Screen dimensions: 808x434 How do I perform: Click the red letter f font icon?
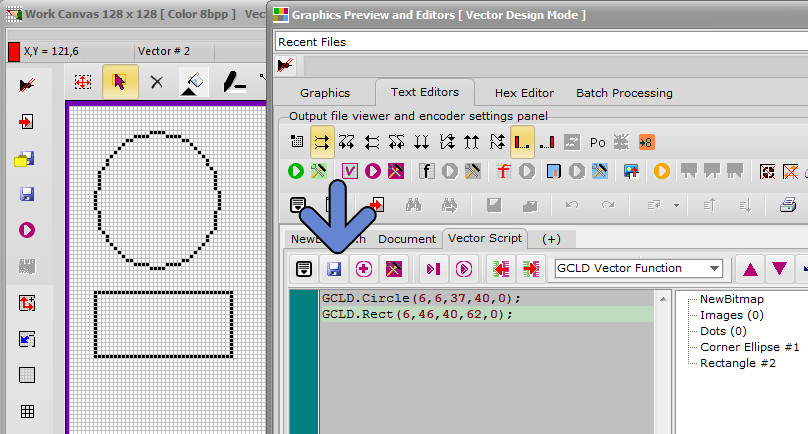pyautogui.click(x=503, y=171)
